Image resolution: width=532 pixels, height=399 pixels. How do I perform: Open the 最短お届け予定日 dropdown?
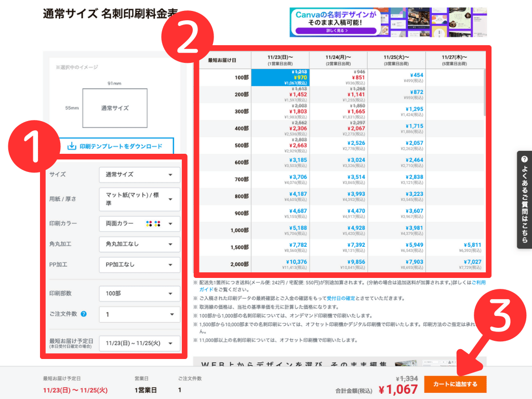139,343
